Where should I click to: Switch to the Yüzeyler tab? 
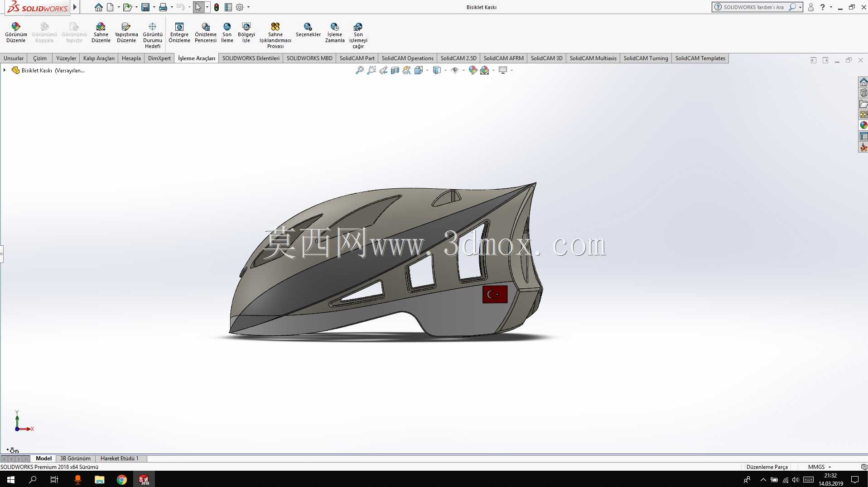[66, 58]
